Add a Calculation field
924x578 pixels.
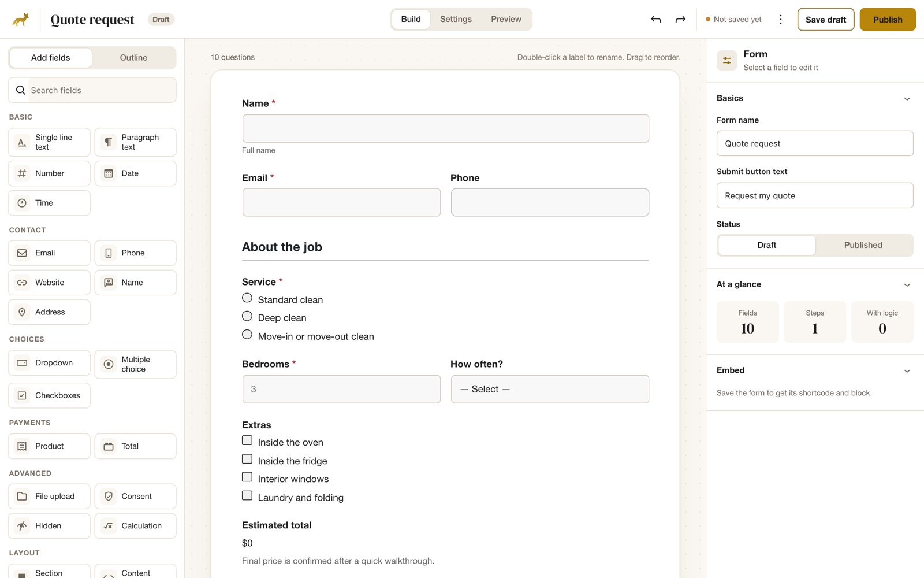(135, 526)
